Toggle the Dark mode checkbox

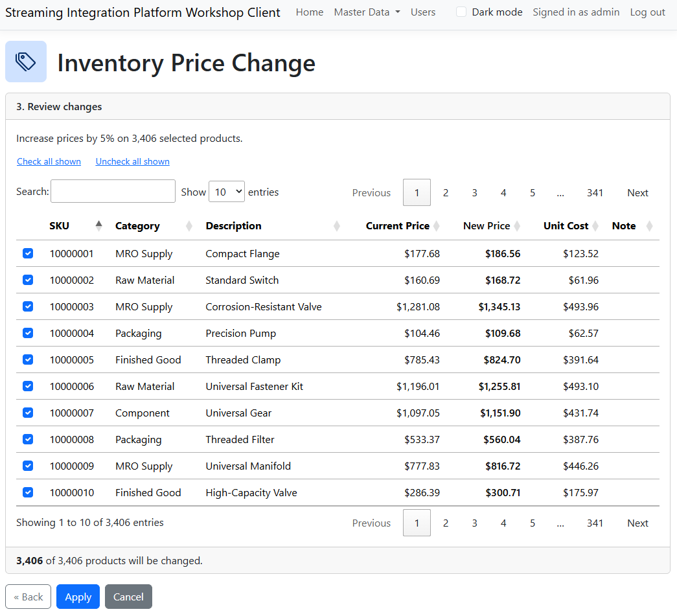[461, 12]
